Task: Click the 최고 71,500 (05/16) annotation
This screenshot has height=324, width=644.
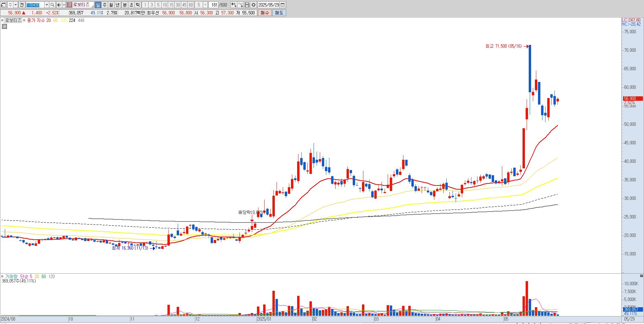Action: point(503,46)
